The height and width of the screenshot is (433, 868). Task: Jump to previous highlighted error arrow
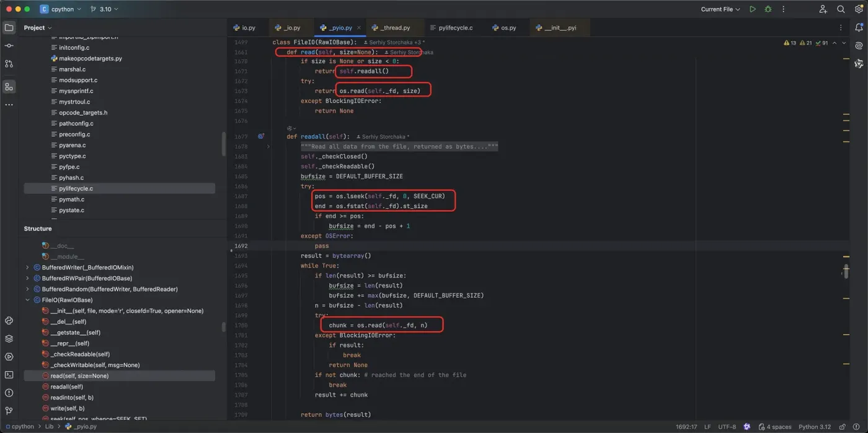click(835, 43)
